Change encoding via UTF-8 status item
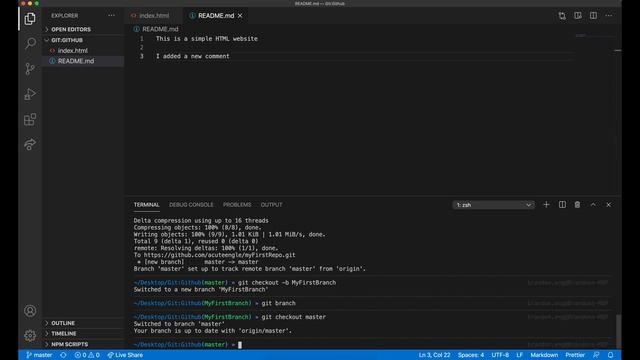Screen dimensions: 640x360 click(x=500, y=355)
